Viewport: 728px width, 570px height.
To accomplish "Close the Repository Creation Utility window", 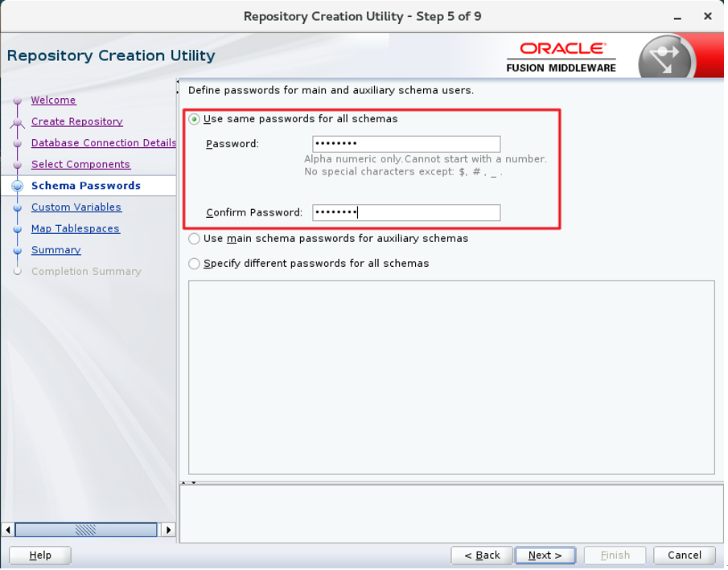I will pyautogui.click(x=708, y=16).
